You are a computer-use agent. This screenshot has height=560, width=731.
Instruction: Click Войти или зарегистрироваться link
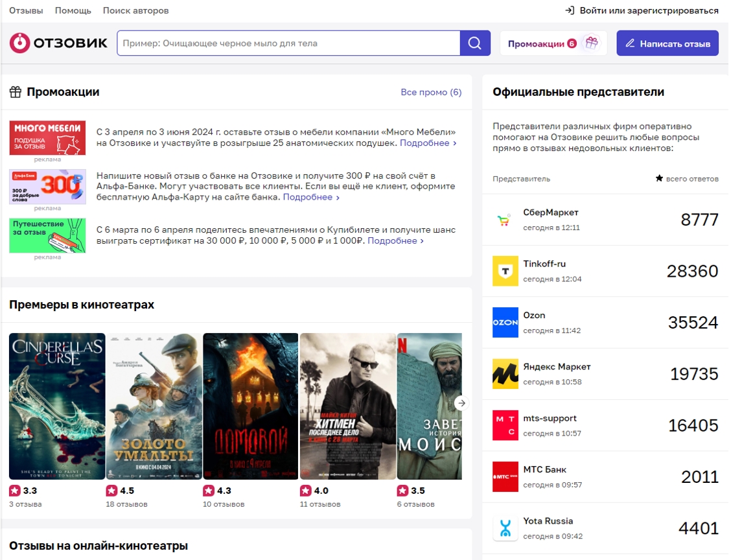point(649,10)
